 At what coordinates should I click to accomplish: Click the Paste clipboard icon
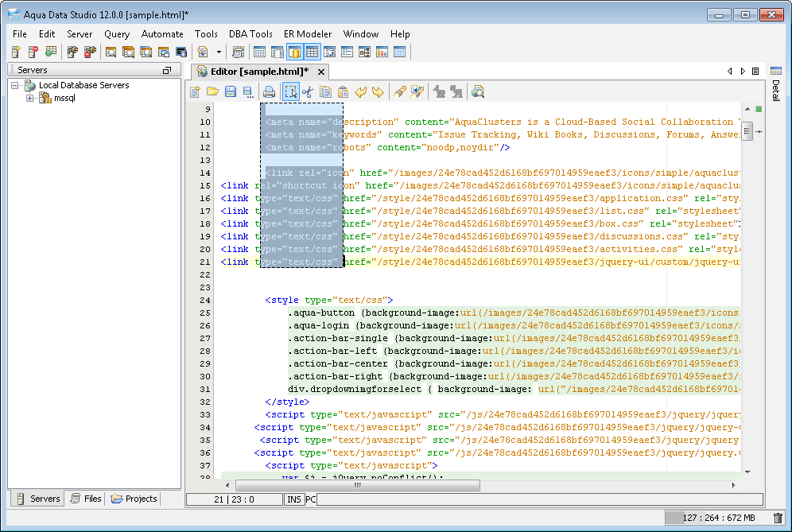(x=343, y=92)
